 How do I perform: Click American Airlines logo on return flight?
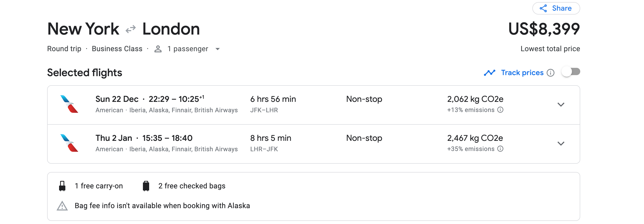[x=69, y=143]
